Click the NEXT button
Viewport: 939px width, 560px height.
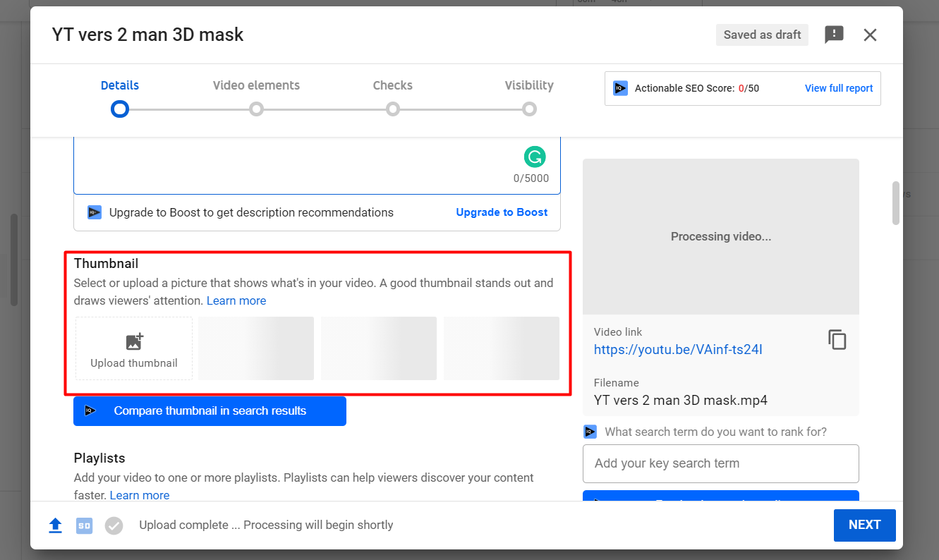(864, 525)
